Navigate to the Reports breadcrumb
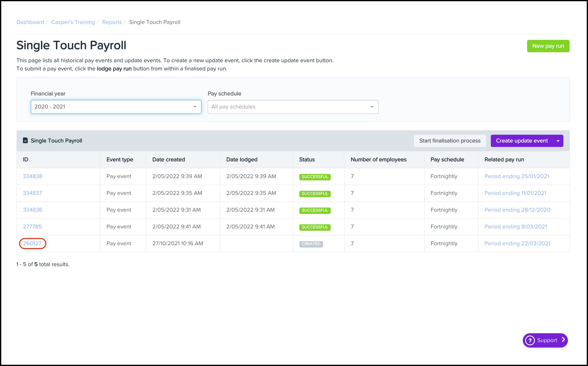588x366 pixels. (112, 22)
